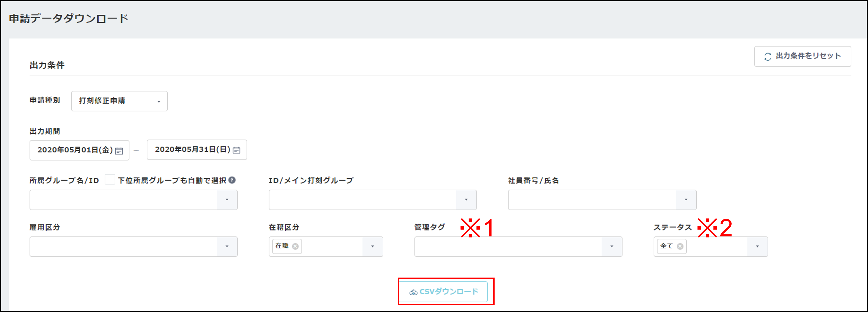
Task: Click the CSVダウンロード button
Action: (444, 292)
